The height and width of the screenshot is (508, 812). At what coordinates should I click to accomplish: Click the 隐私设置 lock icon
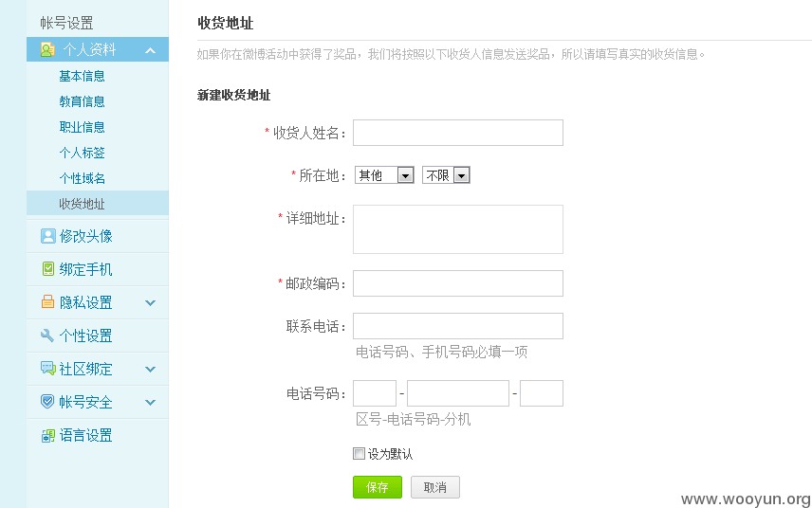click(47, 302)
